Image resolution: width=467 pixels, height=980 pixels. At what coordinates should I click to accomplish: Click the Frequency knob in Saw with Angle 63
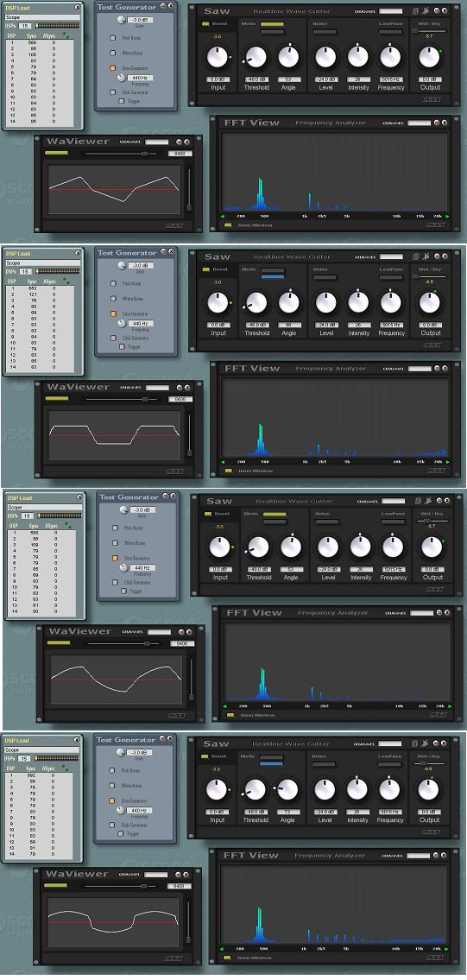tap(393, 547)
